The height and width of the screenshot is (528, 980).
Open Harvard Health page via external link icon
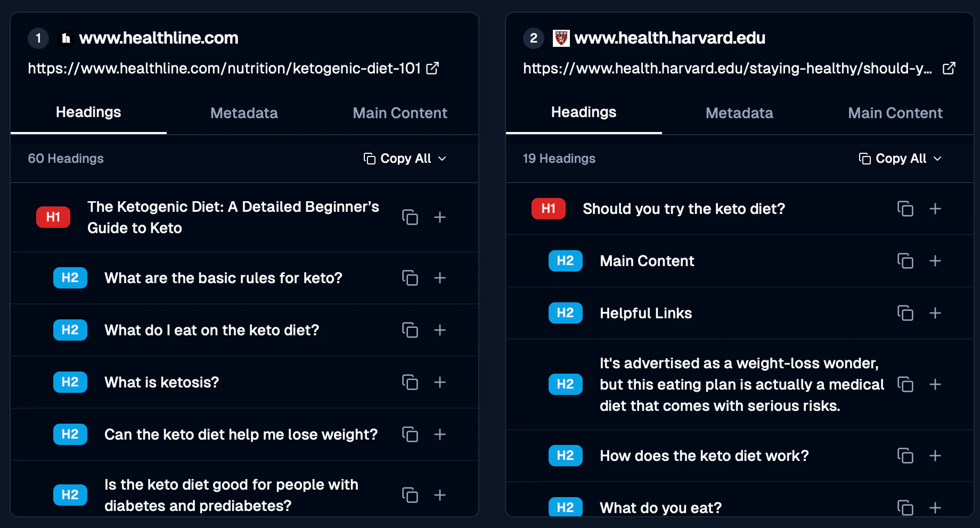pyautogui.click(x=950, y=68)
